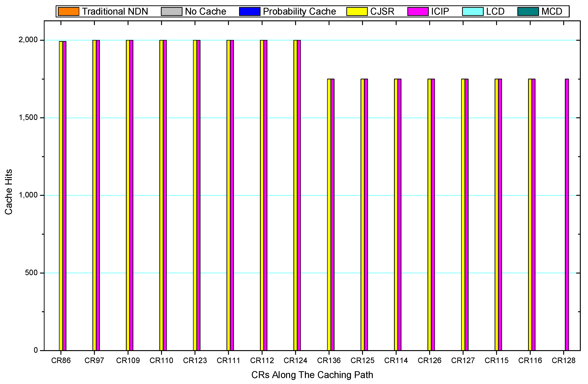Click the 'CR128' x-axis label
Image resolution: width=588 pixels, height=384 pixels.
(x=564, y=360)
